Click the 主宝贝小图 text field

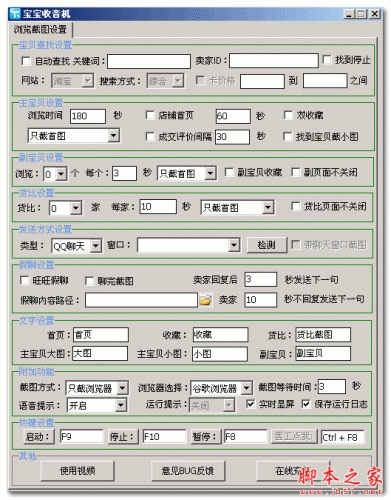click(x=220, y=354)
